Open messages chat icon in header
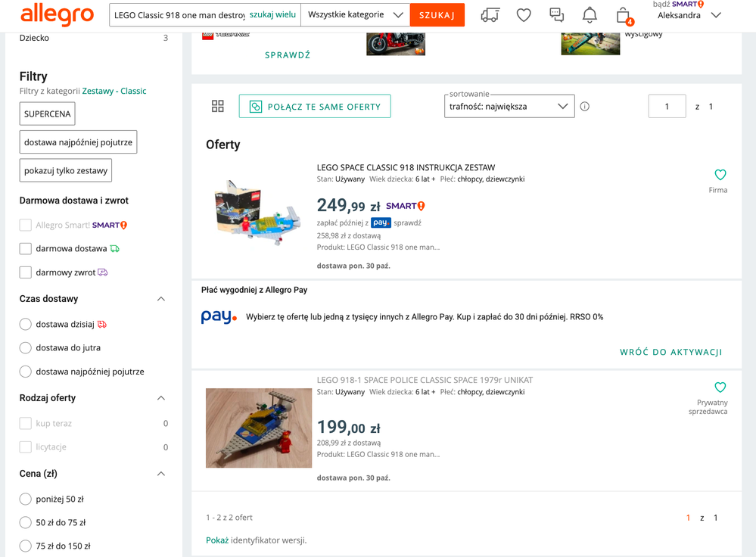 556,15
